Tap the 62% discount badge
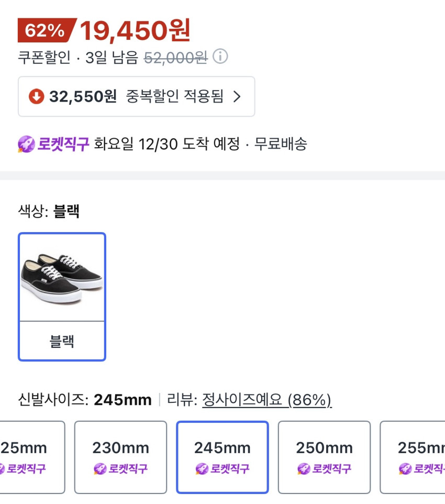Viewport: 445px width, 504px height. 46,30
